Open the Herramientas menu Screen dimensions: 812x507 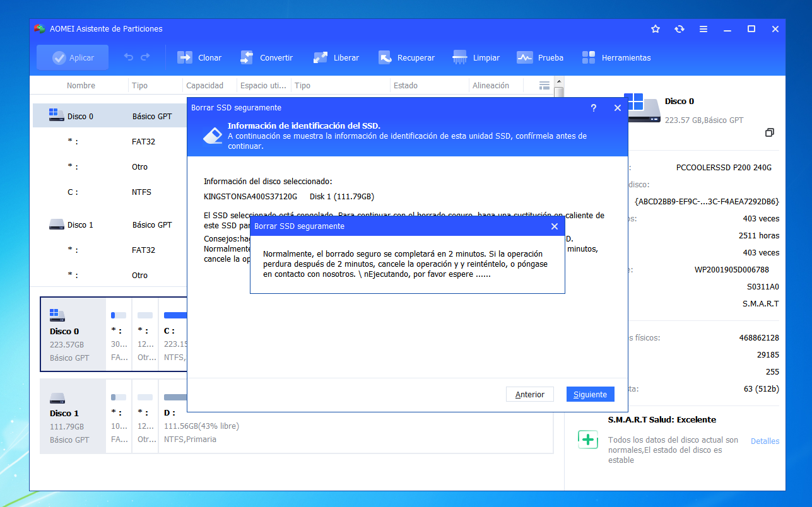pyautogui.click(x=589, y=57)
